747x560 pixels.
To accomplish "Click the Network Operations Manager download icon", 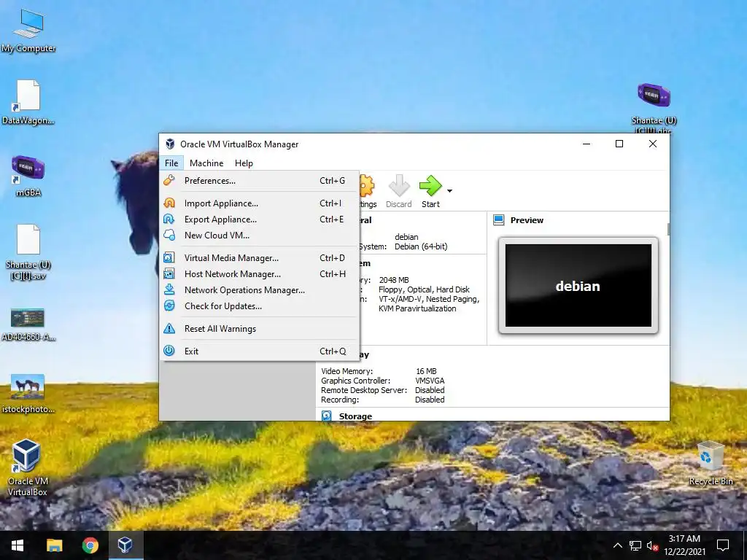I will [x=169, y=289].
